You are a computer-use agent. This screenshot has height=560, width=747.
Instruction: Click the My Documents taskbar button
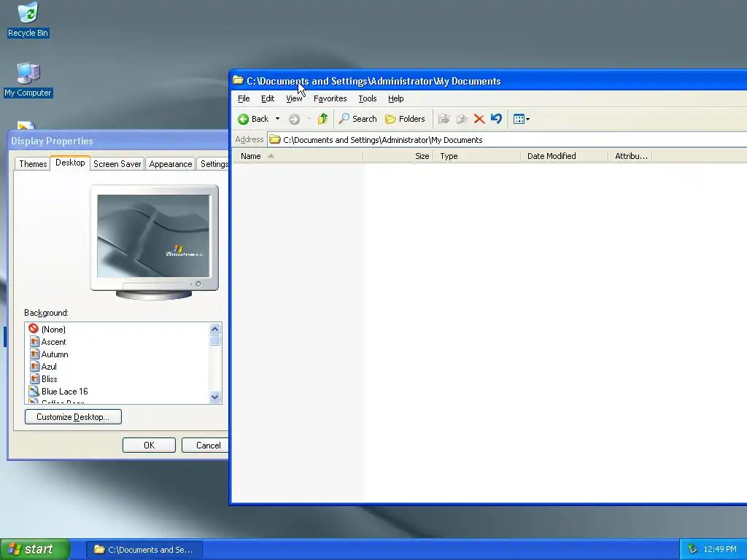pyautogui.click(x=144, y=550)
